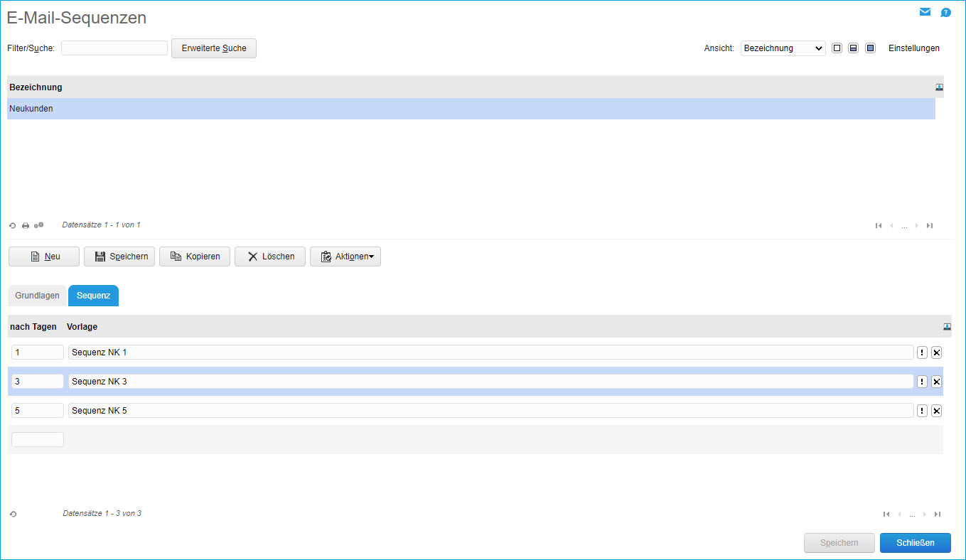The height and width of the screenshot is (560, 966).
Task: Switch to the empty-square layout view icon
Action: 837,48
